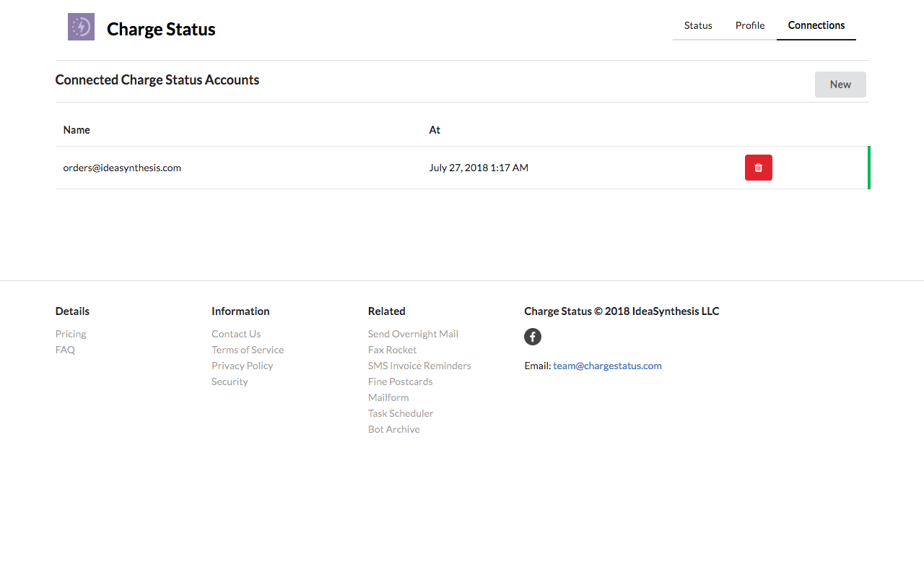
Task: Click the New connection button
Action: point(840,85)
